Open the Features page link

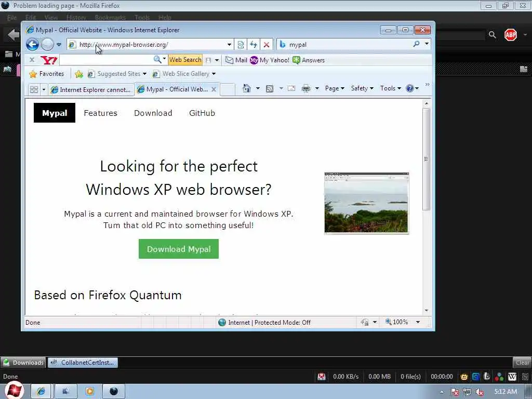click(100, 113)
